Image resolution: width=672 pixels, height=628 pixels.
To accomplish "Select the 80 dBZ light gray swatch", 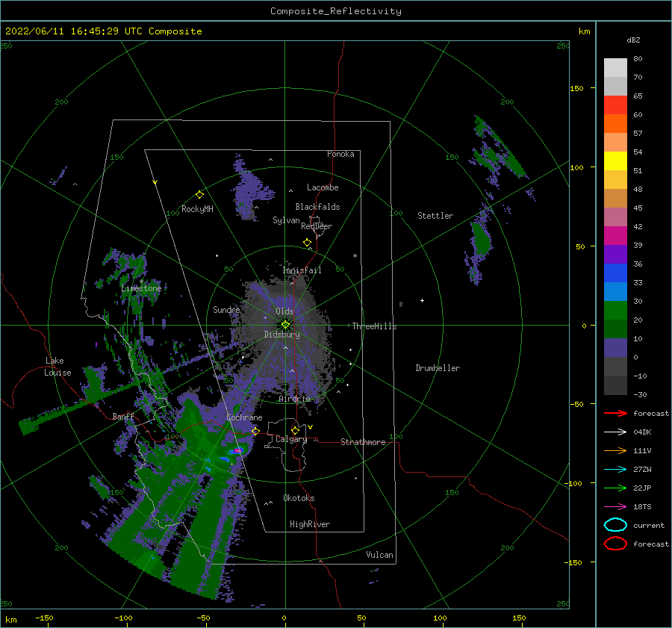I will tap(615, 67).
